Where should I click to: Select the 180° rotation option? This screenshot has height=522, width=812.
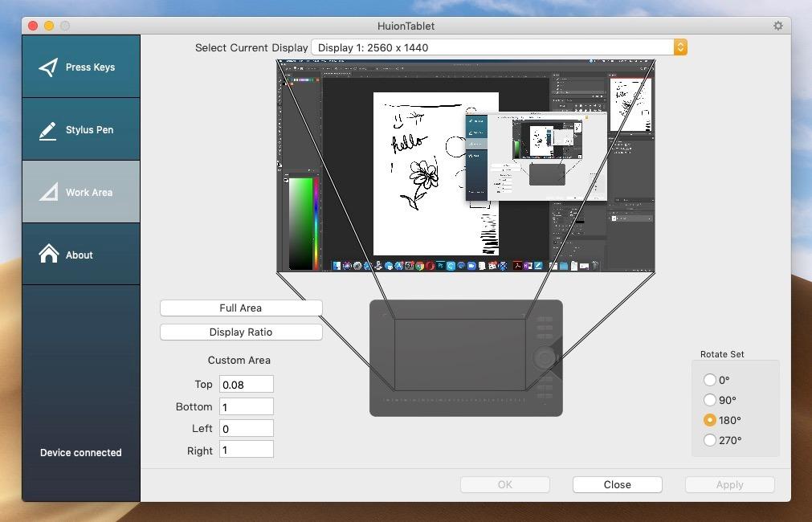click(710, 420)
